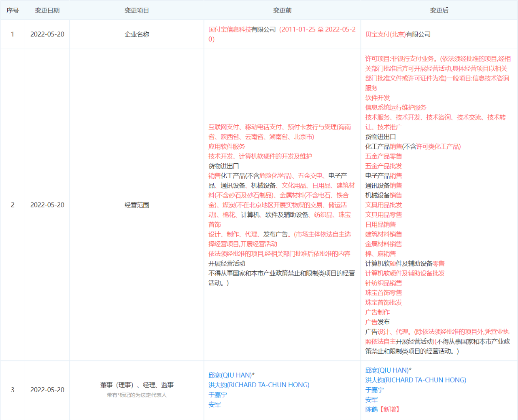
Task: Click the 针纺织品销售 line
Action: (383, 283)
